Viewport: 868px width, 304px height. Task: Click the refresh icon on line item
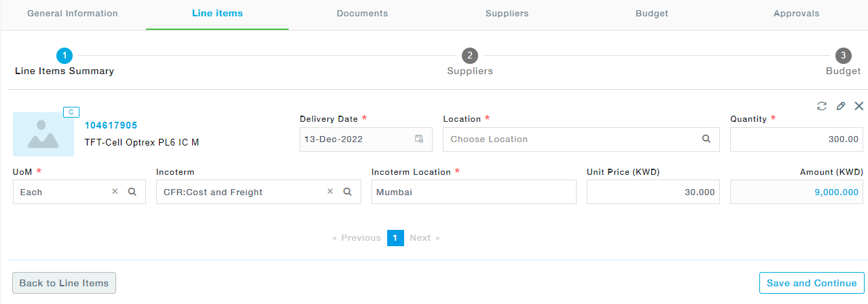[x=822, y=106]
